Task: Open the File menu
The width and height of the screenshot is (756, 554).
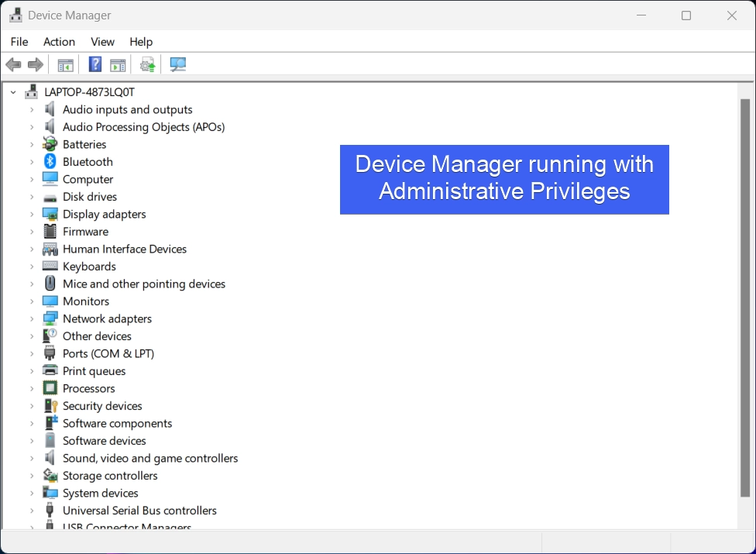Action: click(x=19, y=42)
